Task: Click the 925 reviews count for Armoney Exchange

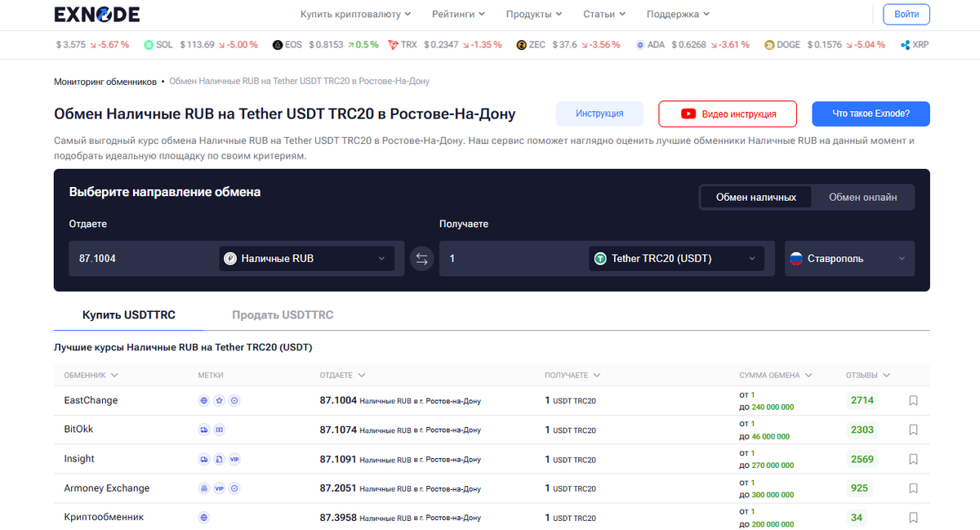Action: tap(859, 488)
